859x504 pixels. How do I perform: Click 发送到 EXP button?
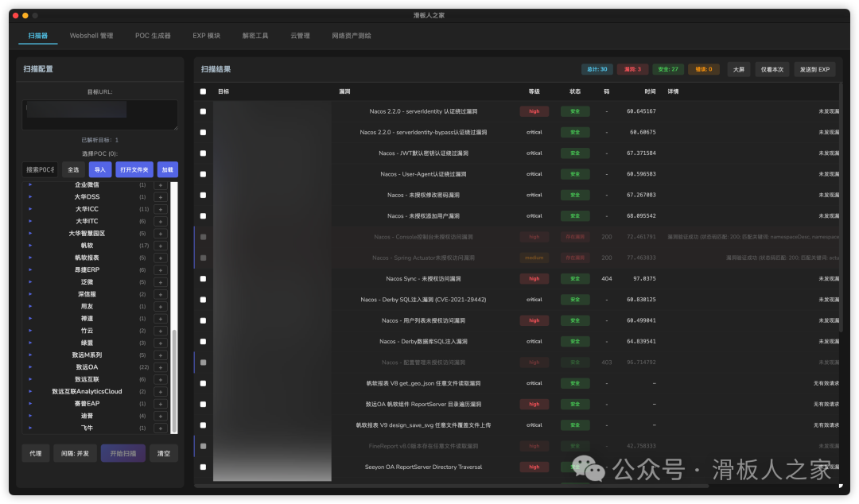click(x=814, y=70)
